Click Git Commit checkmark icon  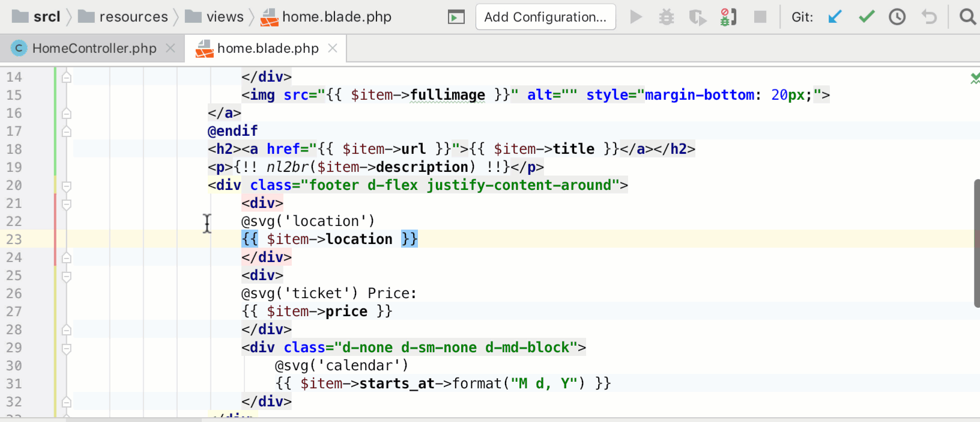867,17
